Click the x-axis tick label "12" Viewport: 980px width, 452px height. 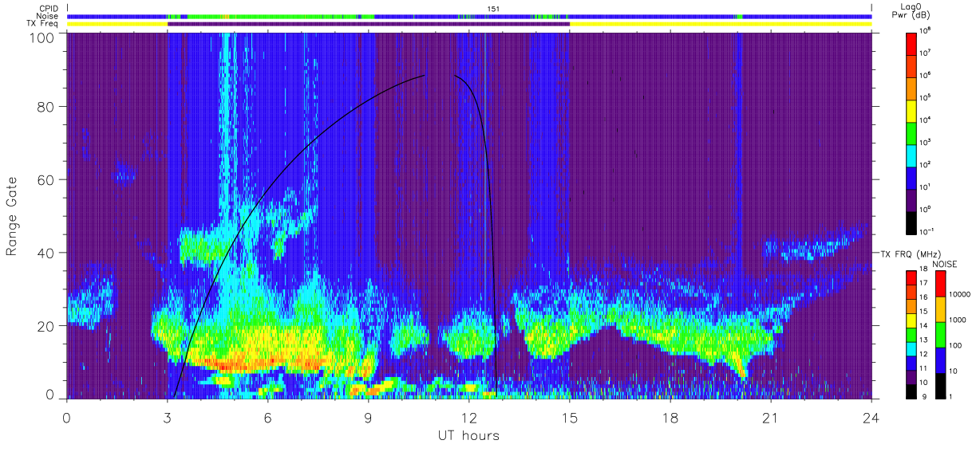pos(468,418)
